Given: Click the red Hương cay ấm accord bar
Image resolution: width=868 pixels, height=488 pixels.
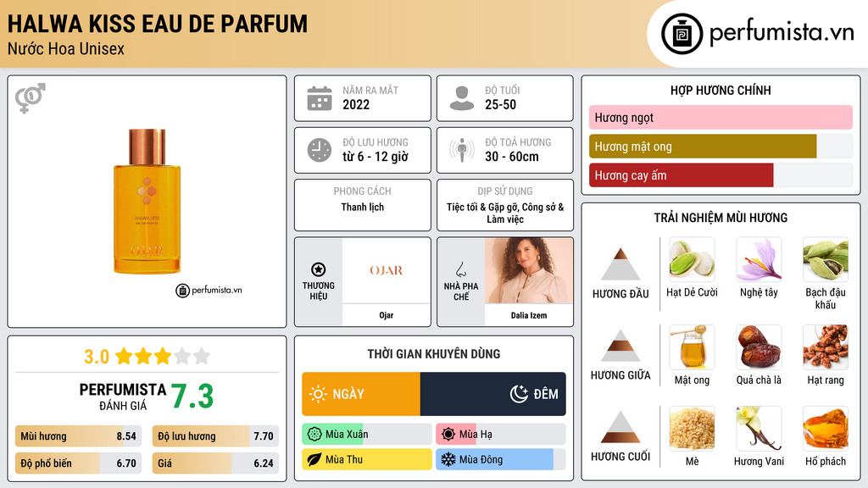Looking at the screenshot, I should pos(682,175).
